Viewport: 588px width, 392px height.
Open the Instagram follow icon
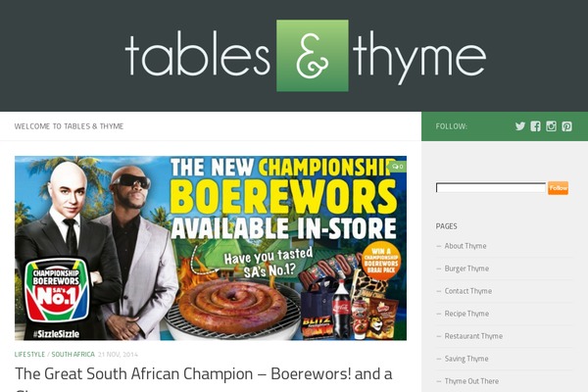pos(551,126)
